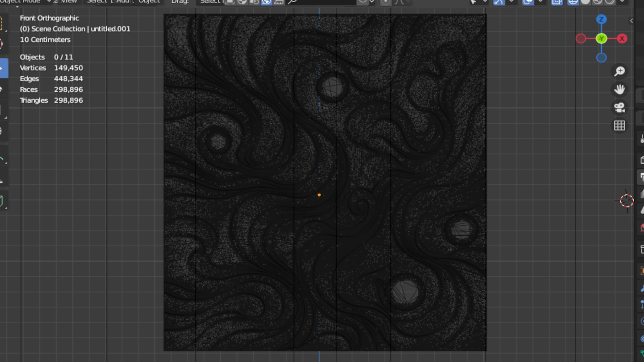The width and height of the screenshot is (644, 362).
Task: Toggle the viewport gizmos button
Action: click(499, 2)
